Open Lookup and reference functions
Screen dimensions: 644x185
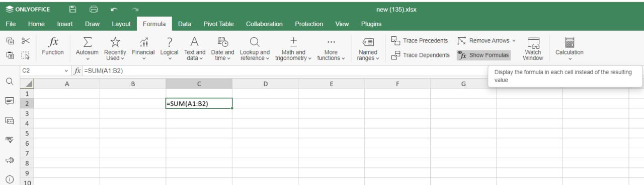(255, 48)
